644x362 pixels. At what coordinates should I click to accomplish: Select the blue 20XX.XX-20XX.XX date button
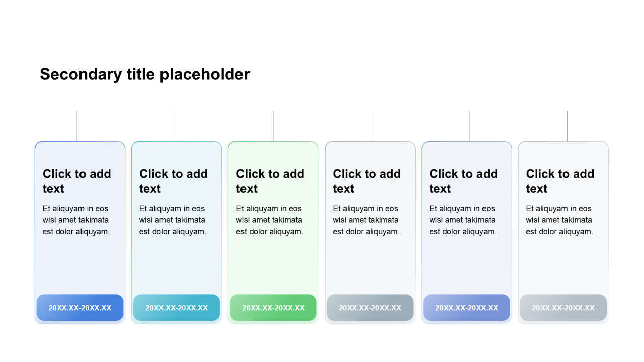click(x=80, y=308)
